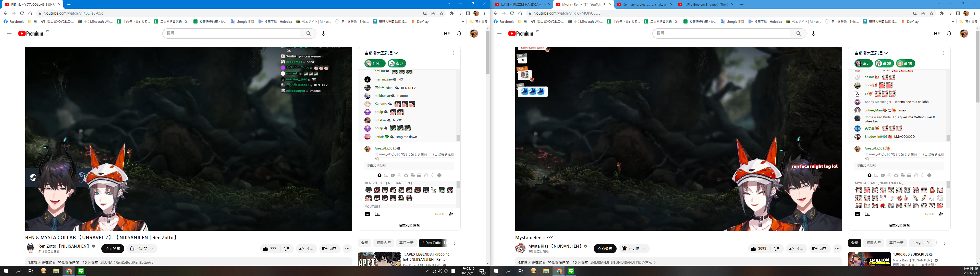Viewport: 980px width, 276px height.
Task: Open notifications bell in the right YouTube header
Action: 949,33
